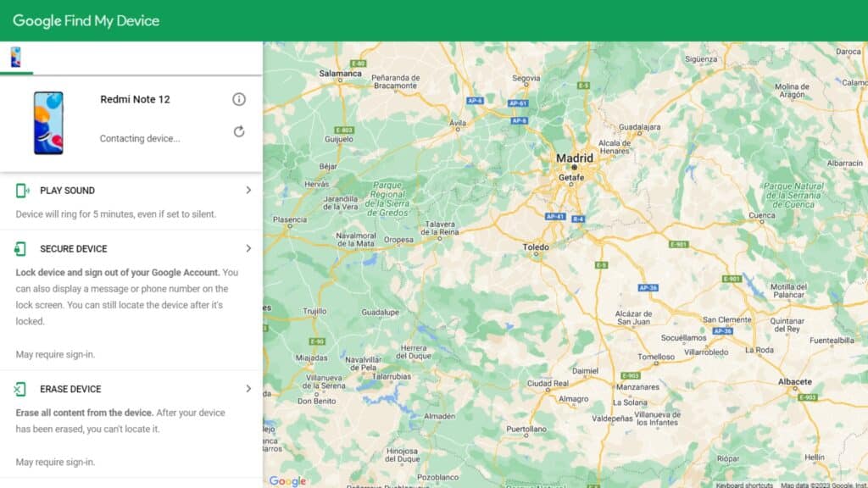Choose the ERASE DEVICE action
868x488 pixels.
tap(70, 389)
